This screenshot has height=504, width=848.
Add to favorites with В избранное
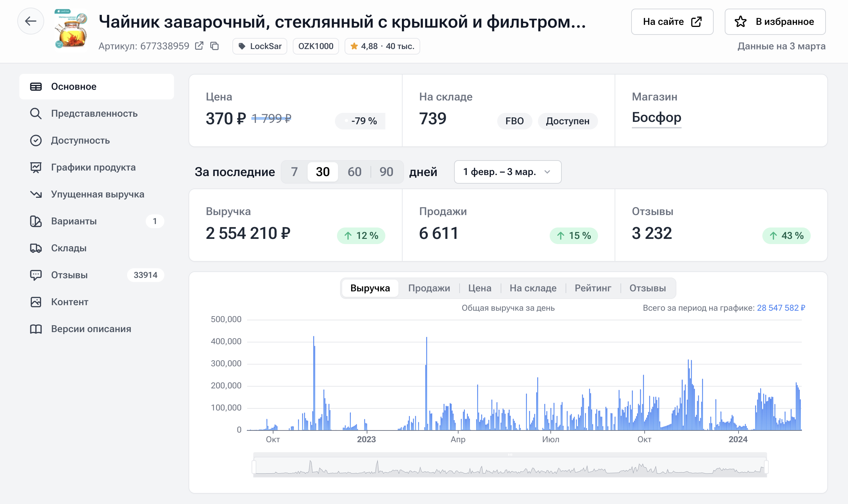pyautogui.click(x=775, y=22)
